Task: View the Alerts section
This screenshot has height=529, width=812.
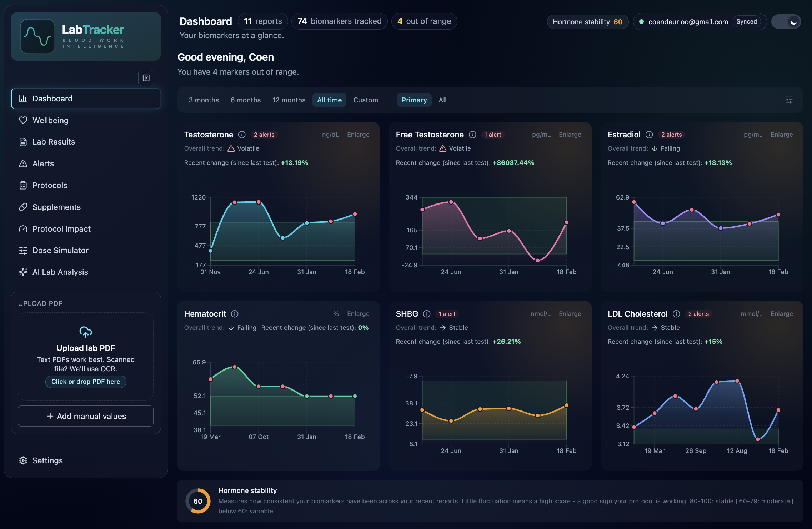Action: coord(43,163)
